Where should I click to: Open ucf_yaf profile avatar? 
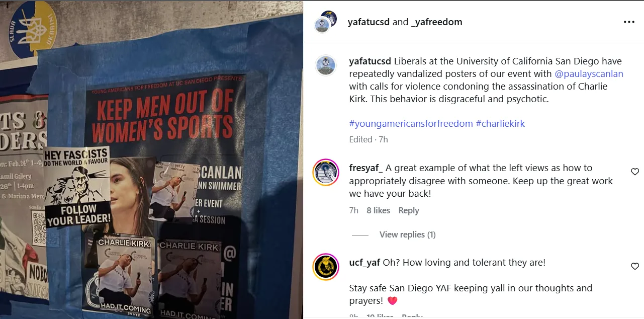[x=326, y=267]
